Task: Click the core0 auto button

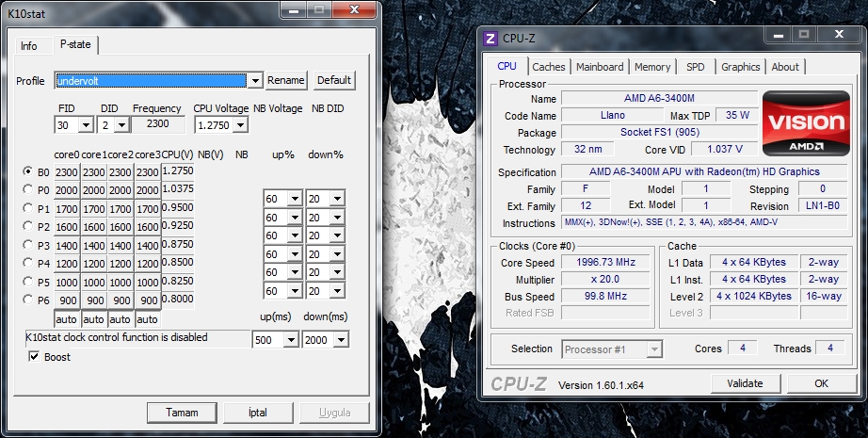Action: [x=67, y=319]
